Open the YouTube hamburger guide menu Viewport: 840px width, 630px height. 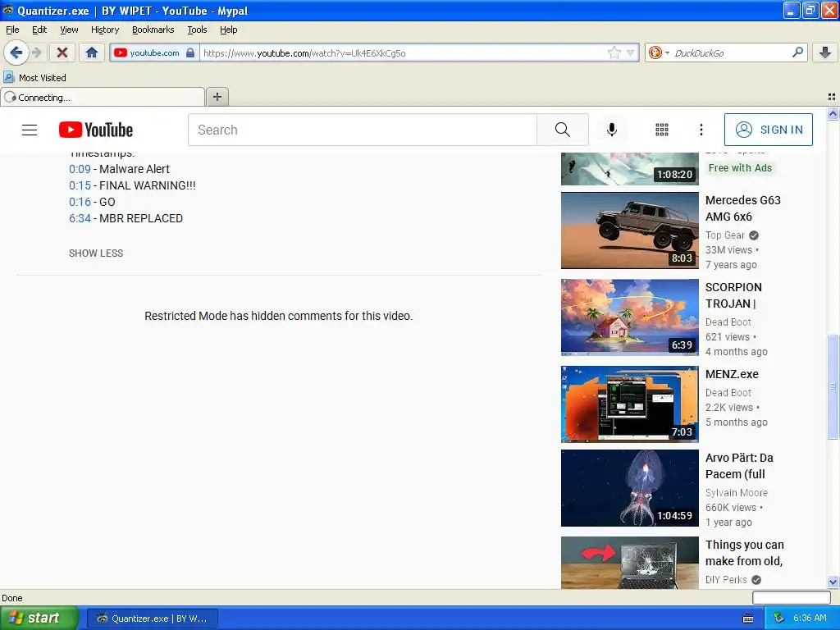point(30,130)
